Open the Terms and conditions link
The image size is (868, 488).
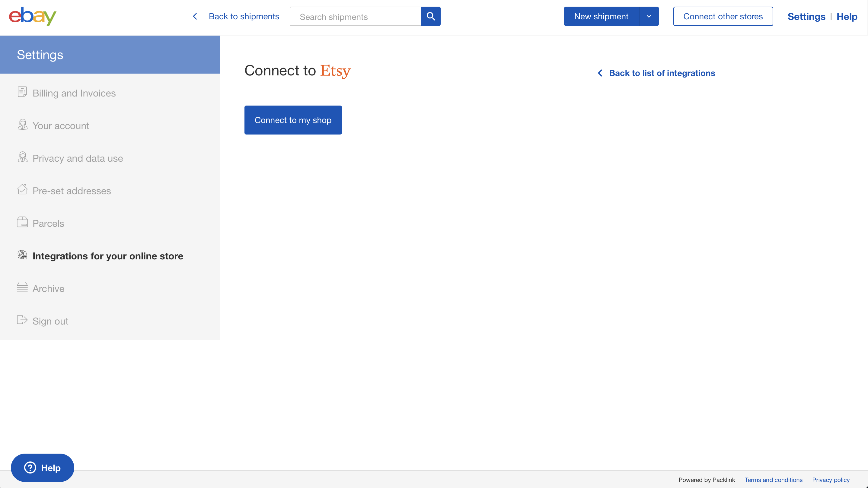point(773,480)
